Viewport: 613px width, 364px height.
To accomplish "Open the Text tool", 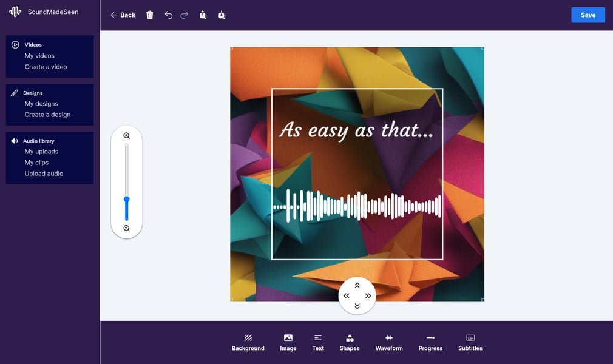I will 318,343.
